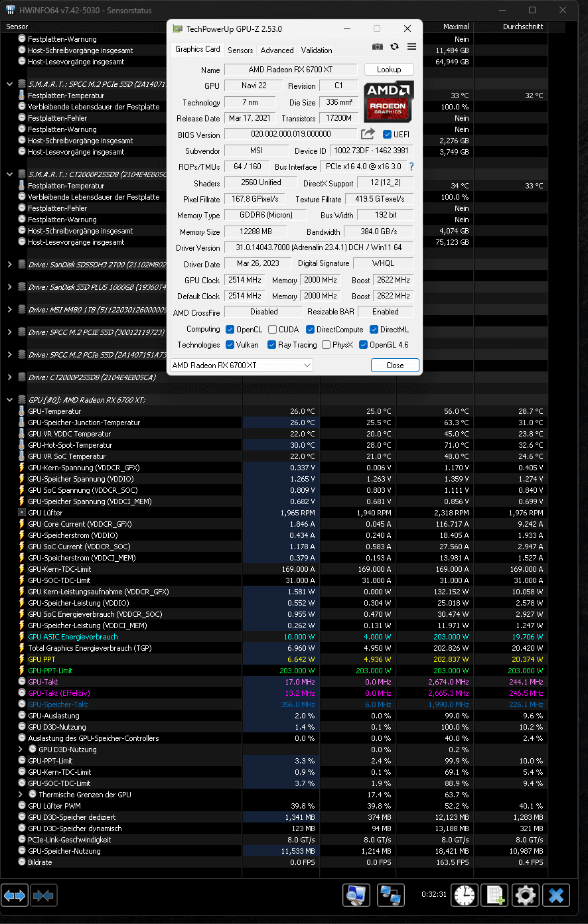The width and height of the screenshot is (588, 924).
Task: Expand Drive: CT2000P2SSD8 group
Action: [9, 377]
